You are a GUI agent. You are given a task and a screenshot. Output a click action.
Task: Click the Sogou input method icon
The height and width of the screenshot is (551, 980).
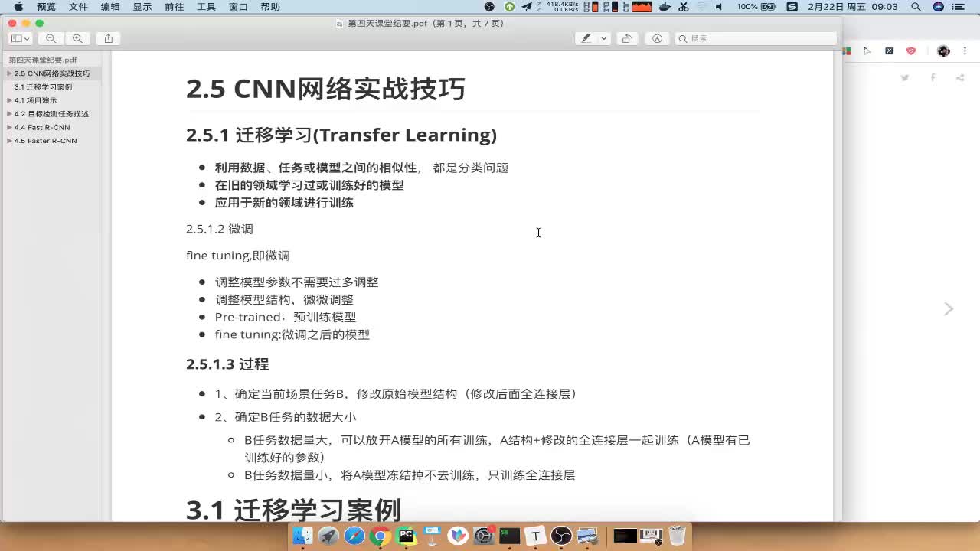792,7
